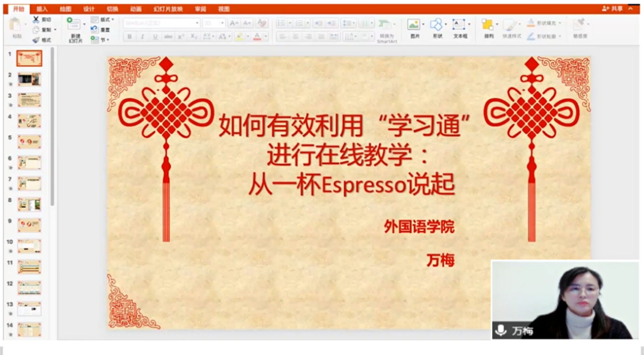
Task: Insert a Text Box (文本框)
Action: (x=459, y=25)
